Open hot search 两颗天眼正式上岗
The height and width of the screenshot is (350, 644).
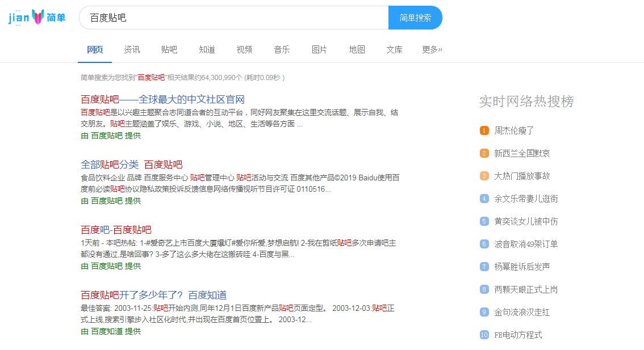pyautogui.click(x=526, y=290)
